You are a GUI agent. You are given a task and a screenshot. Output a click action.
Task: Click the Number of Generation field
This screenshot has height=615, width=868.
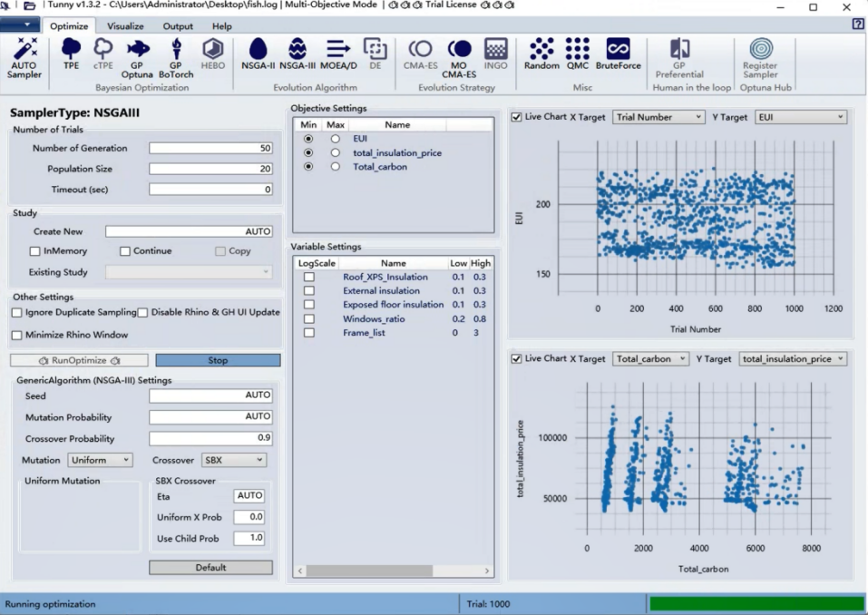[211, 149]
